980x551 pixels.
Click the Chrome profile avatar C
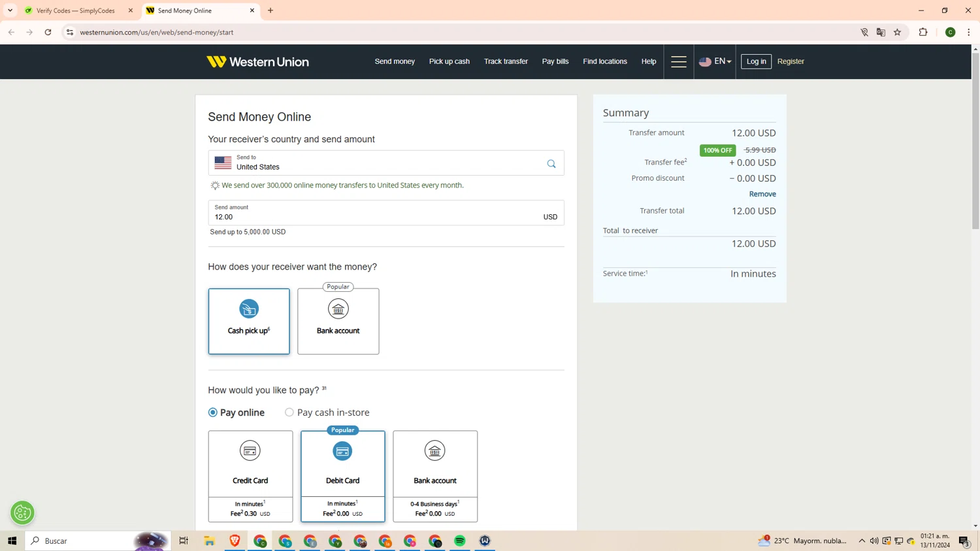coord(951,32)
